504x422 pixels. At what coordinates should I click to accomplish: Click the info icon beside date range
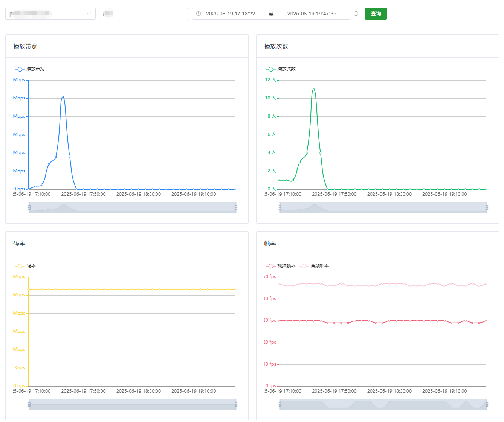(356, 14)
